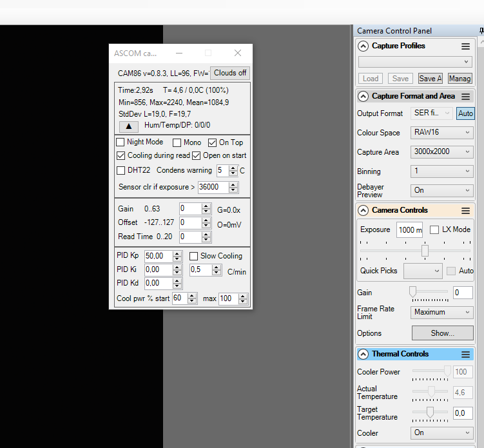Click the 'Hum/Temp/DP: 0/0/0' text

point(177,125)
